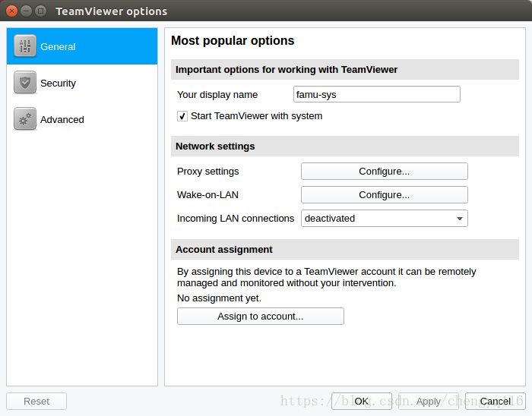Viewport: 532px width, 416px height.
Task: Open Incoming LAN connections dropdown
Action: pyautogui.click(x=384, y=219)
